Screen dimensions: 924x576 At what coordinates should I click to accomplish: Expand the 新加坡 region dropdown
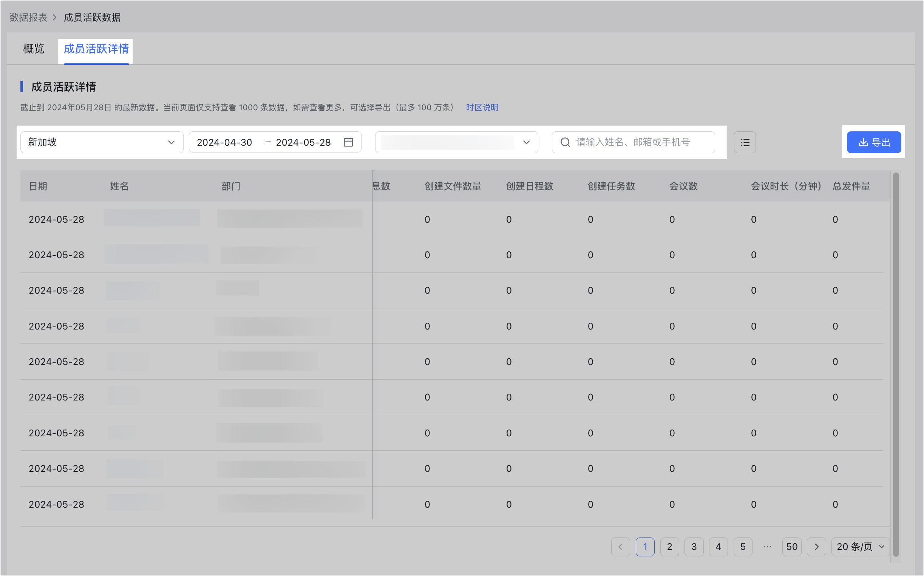102,142
